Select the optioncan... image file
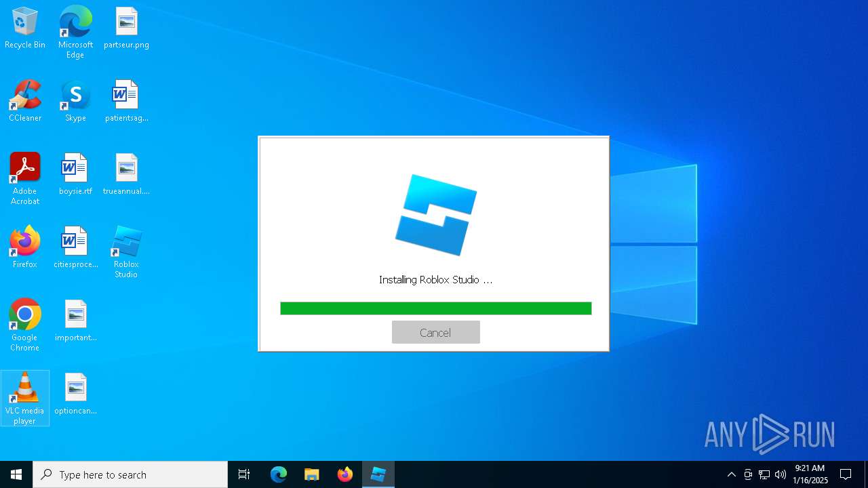This screenshot has width=868, height=488. 75,394
